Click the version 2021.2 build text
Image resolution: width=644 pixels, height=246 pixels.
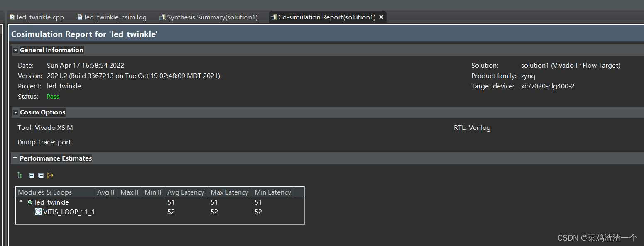(x=133, y=76)
